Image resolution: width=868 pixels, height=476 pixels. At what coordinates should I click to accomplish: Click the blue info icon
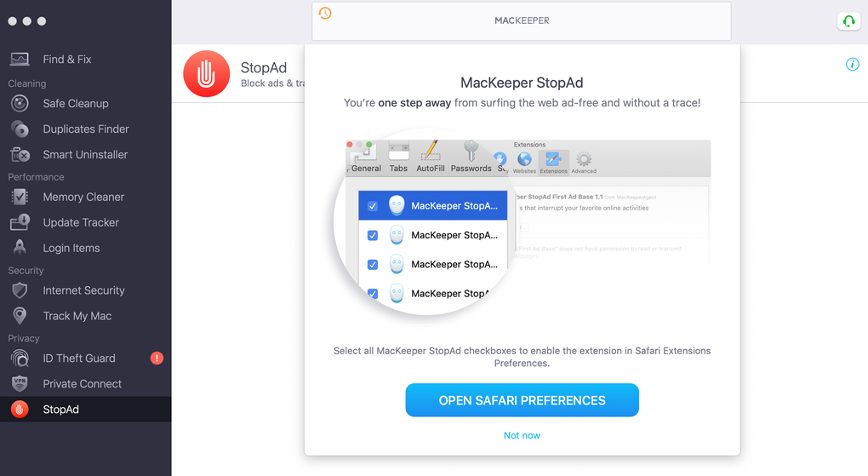(x=853, y=64)
